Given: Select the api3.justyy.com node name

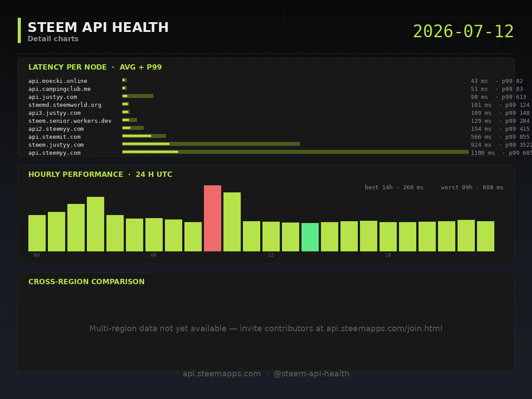Looking at the screenshot, I should click(54, 113).
